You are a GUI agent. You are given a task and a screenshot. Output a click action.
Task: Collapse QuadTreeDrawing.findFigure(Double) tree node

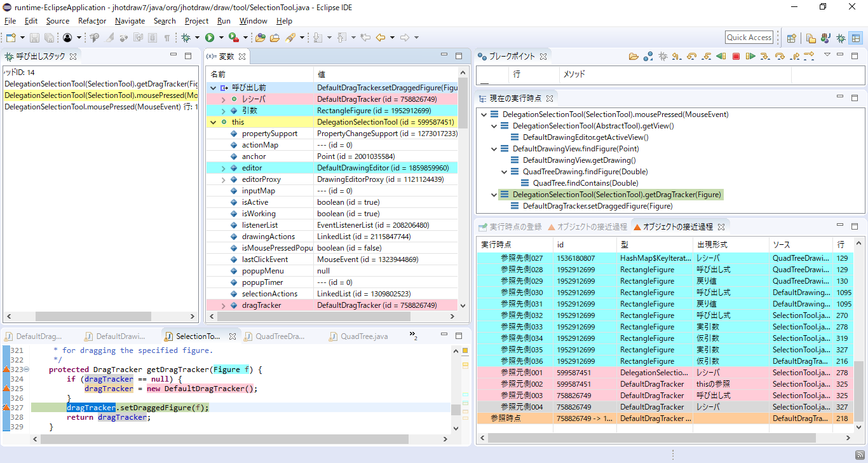505,172
